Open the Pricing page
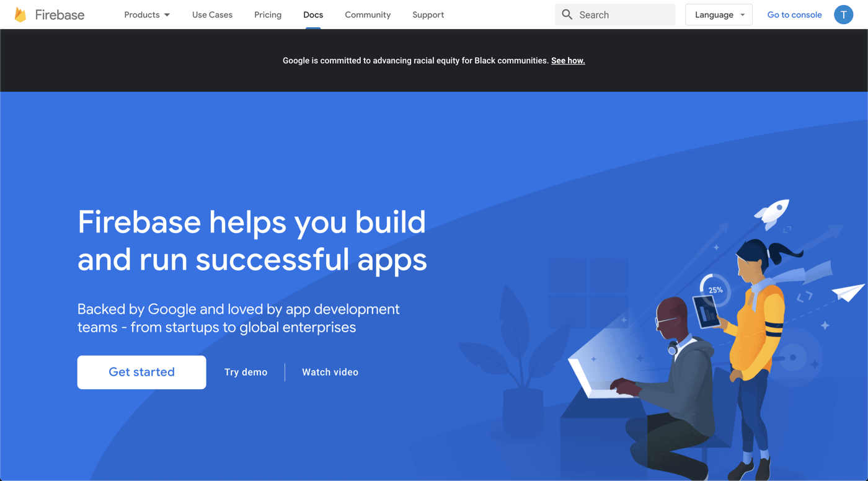Image resolution: width=868 pixels, height=481 pixels. coord(268,15)
